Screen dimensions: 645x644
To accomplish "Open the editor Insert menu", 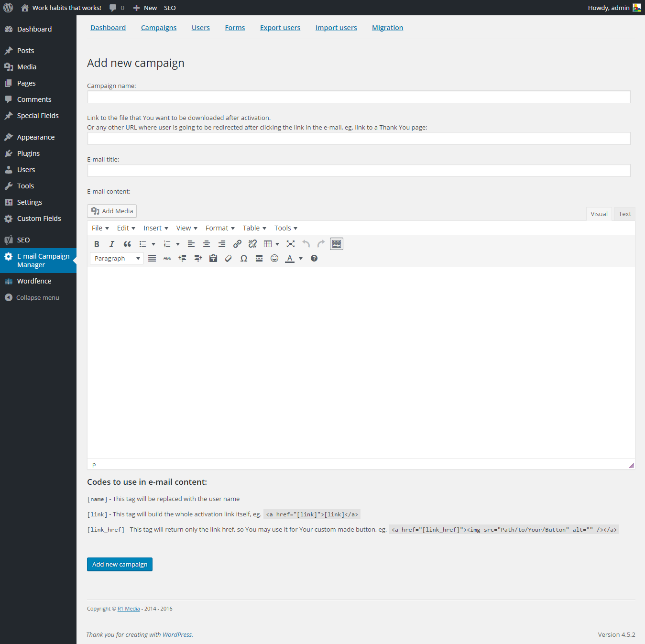I will pos(156,228).
